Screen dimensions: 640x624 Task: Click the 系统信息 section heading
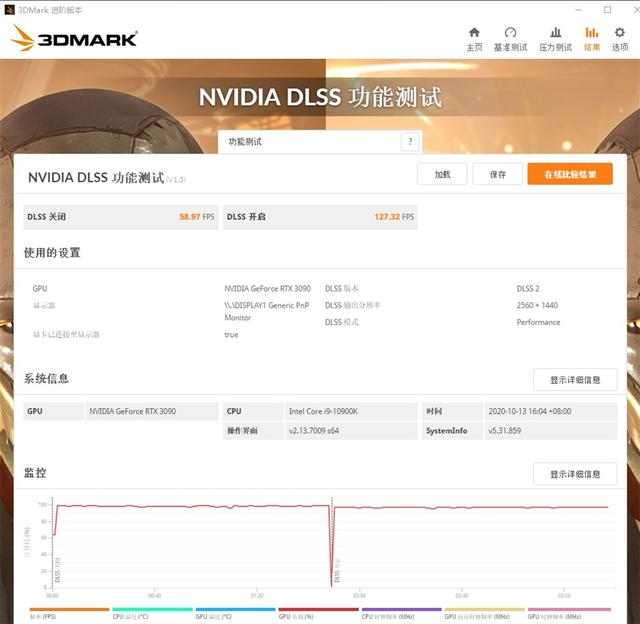46,379
